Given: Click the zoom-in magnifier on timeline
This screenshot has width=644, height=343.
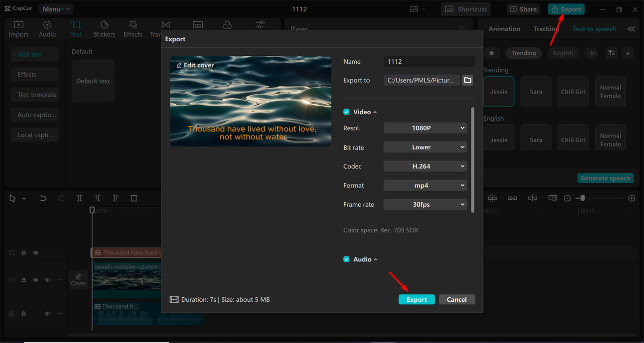Looking at the screenshot, I should click(632, 198).
